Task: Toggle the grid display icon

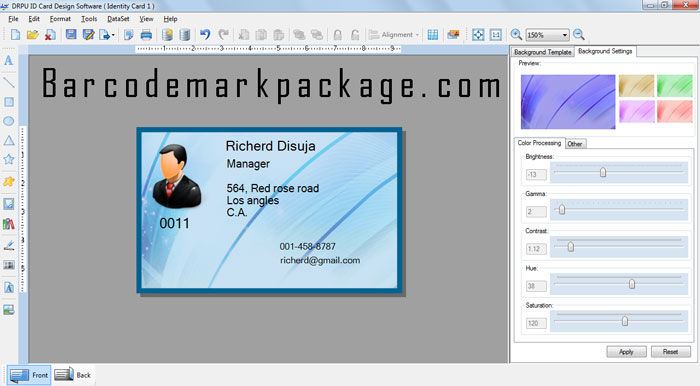Action: click(433, 35)
